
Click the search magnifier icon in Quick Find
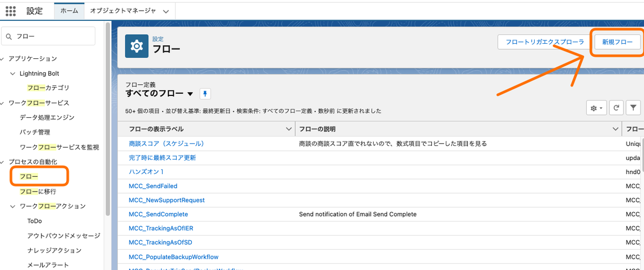coord(9,36)
